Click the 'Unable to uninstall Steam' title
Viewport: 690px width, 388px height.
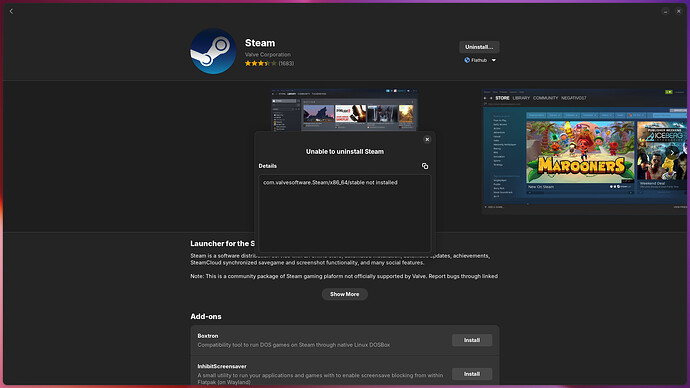(x=345, y=151)
